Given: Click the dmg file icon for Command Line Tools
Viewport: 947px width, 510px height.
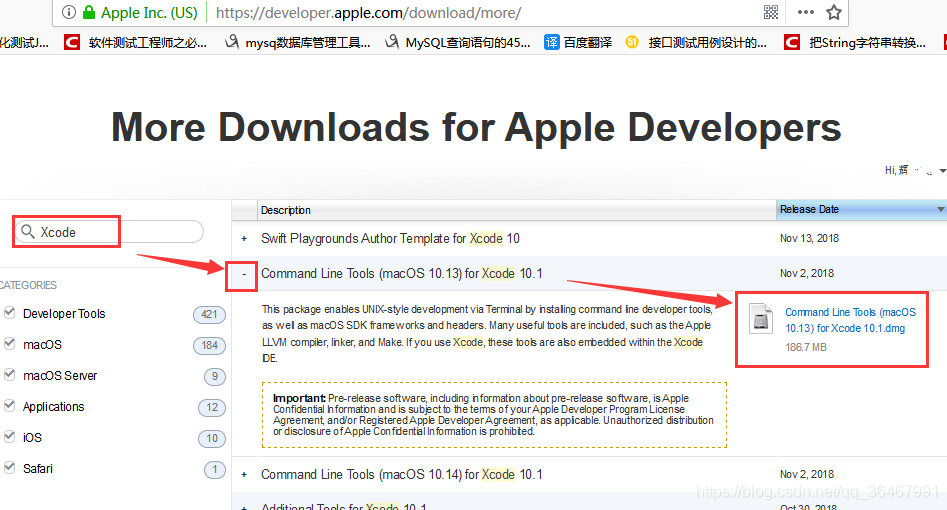Looking at the screenshot, I should (761, 318).
